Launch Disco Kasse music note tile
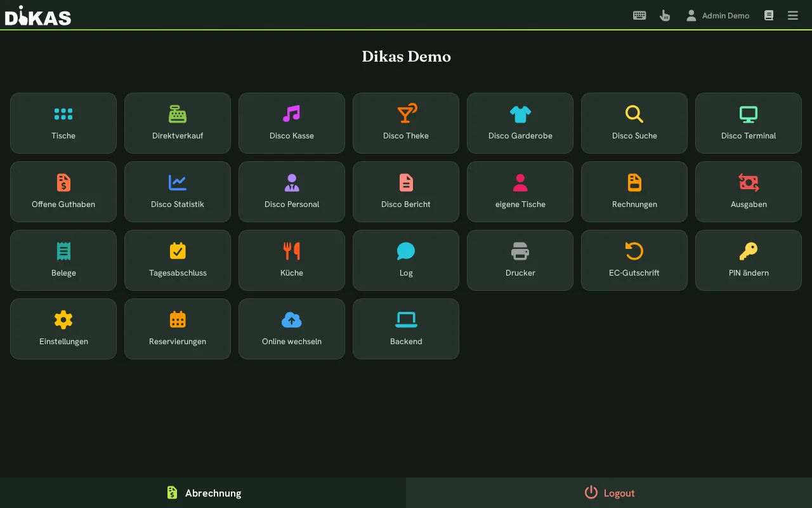 pos(292,123)
